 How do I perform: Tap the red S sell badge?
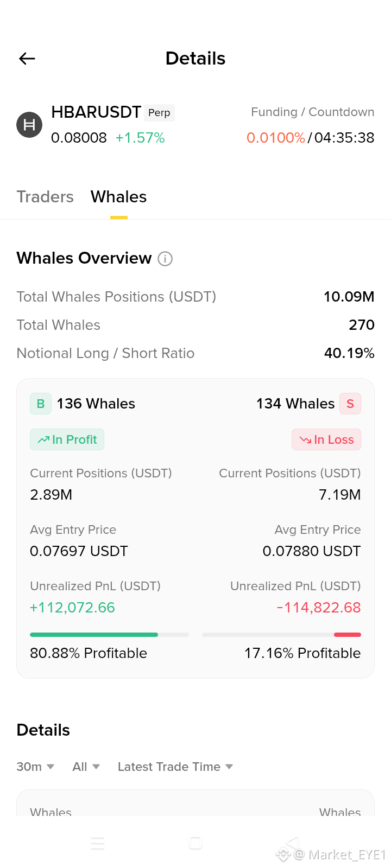click(x=350, y=404)
